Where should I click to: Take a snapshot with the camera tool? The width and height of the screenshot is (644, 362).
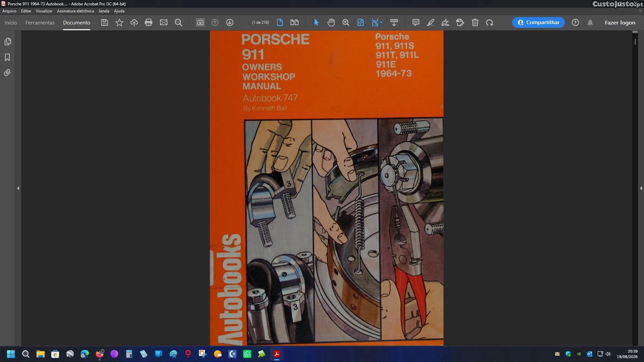pos(200,22)
